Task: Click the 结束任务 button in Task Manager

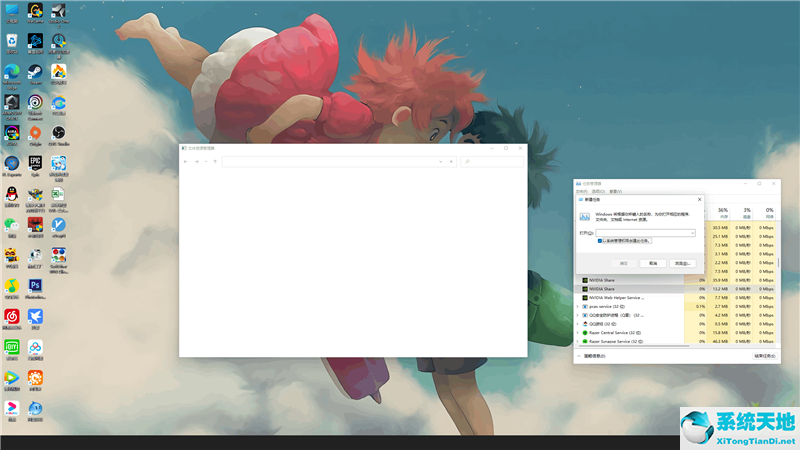Action: (x=764, y=355)
